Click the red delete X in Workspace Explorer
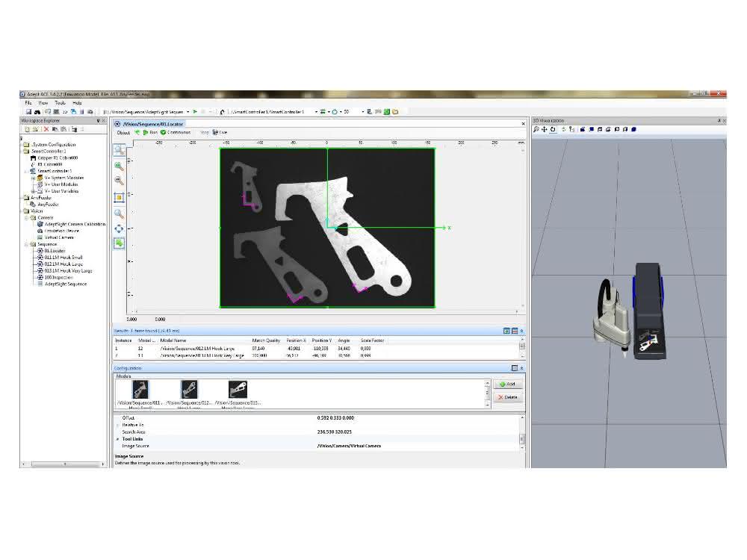Image resolution: width=747 pixels, height=560 pixels. click(46, 129)
